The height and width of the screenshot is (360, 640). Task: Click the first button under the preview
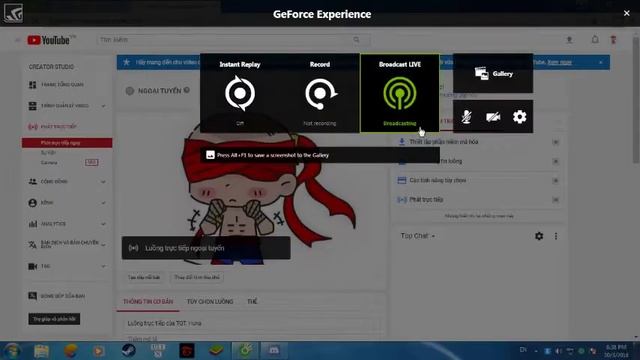coord(144,278)
